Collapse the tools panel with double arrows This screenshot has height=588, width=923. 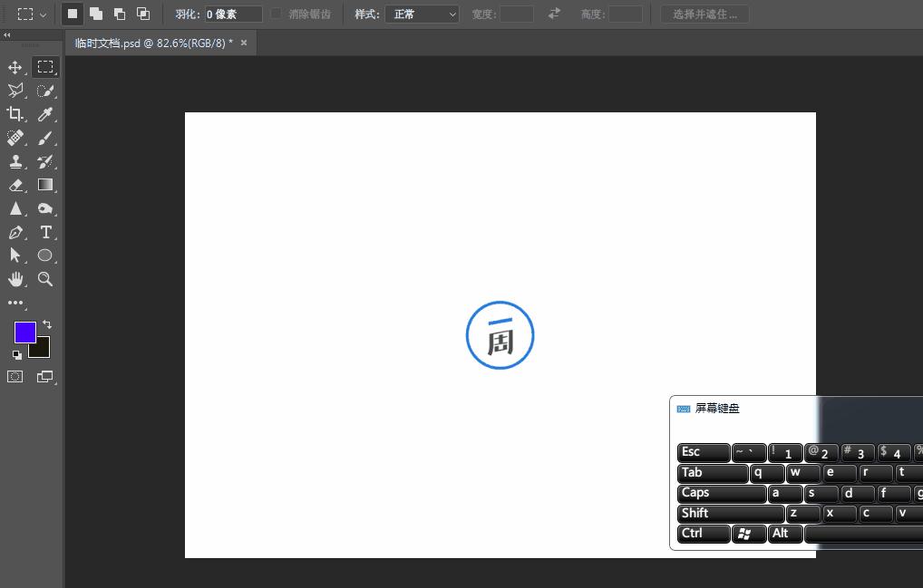click(7, 34)
